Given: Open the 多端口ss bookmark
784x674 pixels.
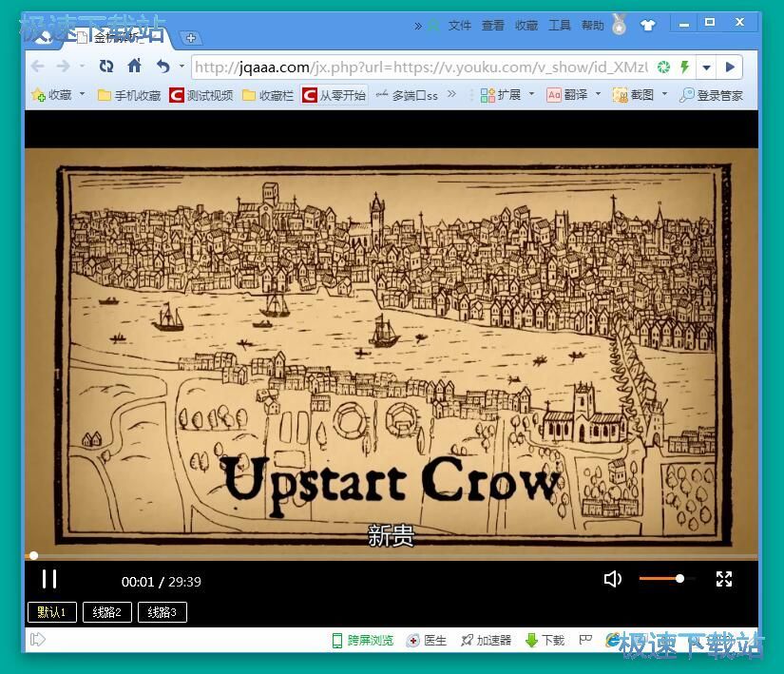Looking at the screenshot, I should (x=407, y=95).
